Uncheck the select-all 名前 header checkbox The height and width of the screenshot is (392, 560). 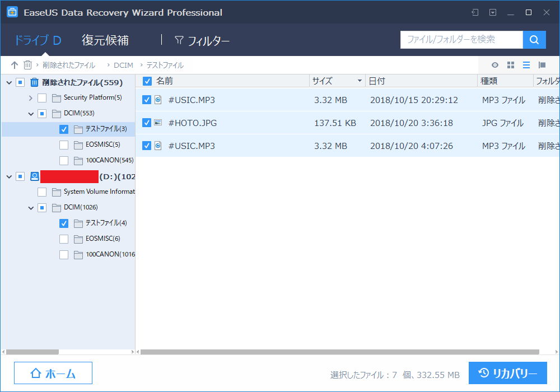pyautogui.click(x=147, y=81)
